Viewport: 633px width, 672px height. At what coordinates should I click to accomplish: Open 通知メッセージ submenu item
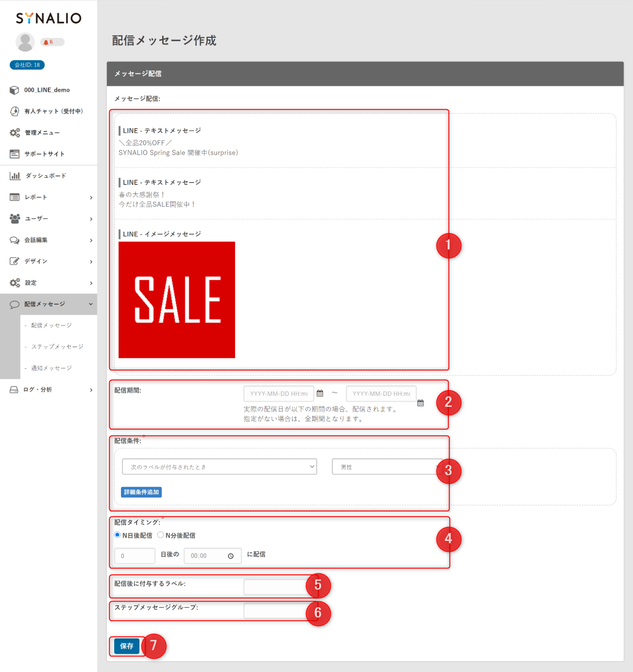point(52,368)
